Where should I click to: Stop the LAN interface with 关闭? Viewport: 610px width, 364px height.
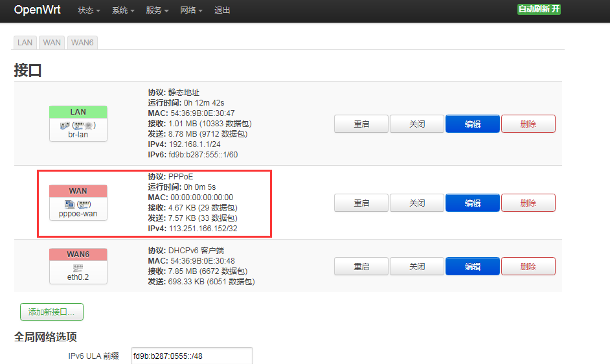click(x=416, y=124)
